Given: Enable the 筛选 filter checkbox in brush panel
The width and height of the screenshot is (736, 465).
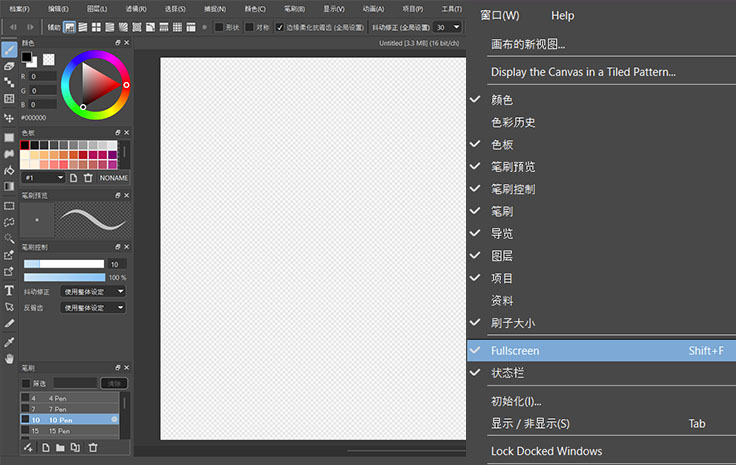Looking at the screenshot, I should click(26, 383).
